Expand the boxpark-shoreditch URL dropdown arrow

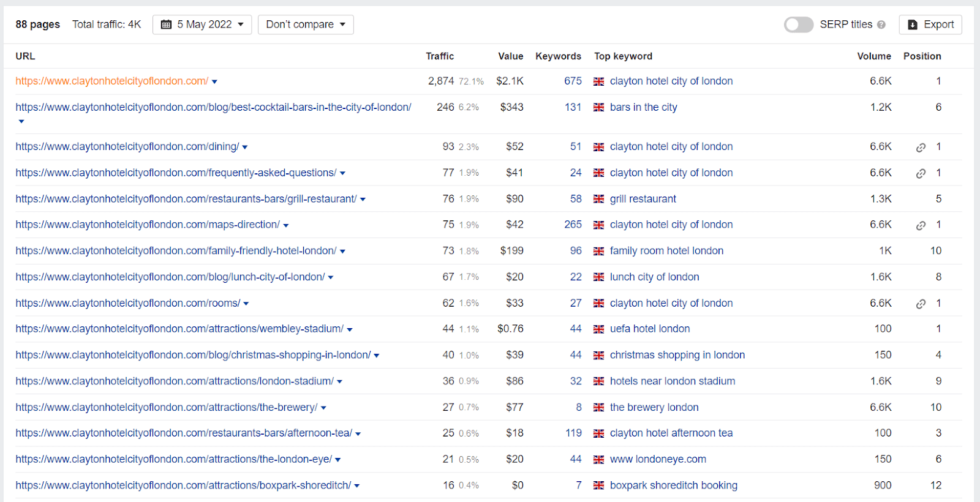pos(357,486)
